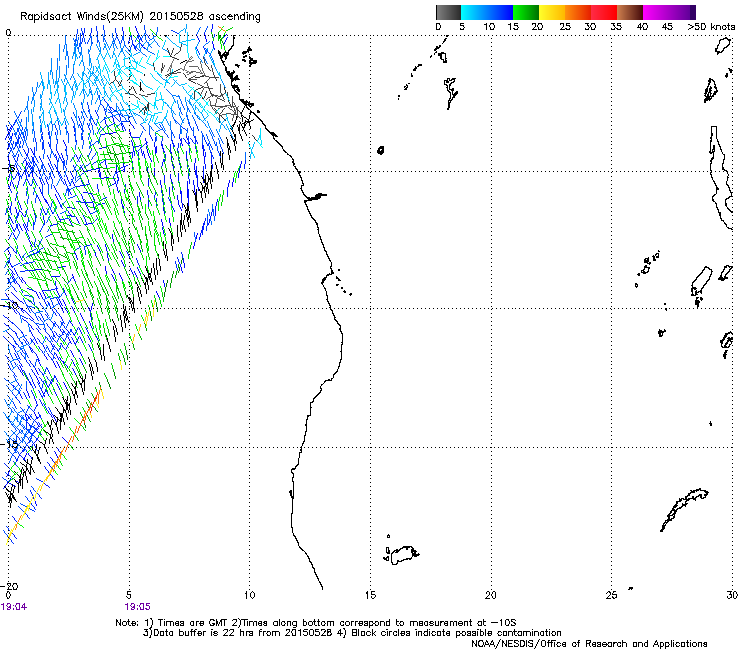Screen dimensions: 740x650
Task: Pick the green 15-20 knots legend swatch
Action: pyautogui.click(x=526, y=12)
